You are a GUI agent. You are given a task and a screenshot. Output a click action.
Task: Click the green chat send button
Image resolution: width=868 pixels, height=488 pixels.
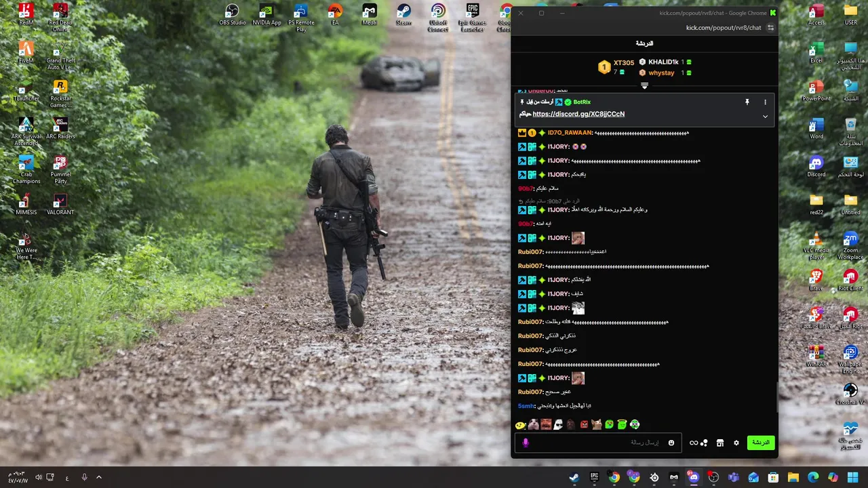point(761,443)
